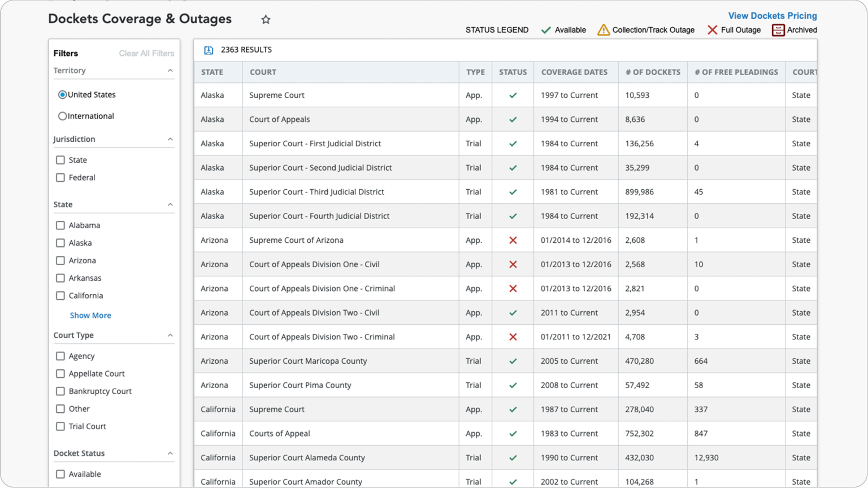Click the green Available checkmark in the status legend

[546, 29]
